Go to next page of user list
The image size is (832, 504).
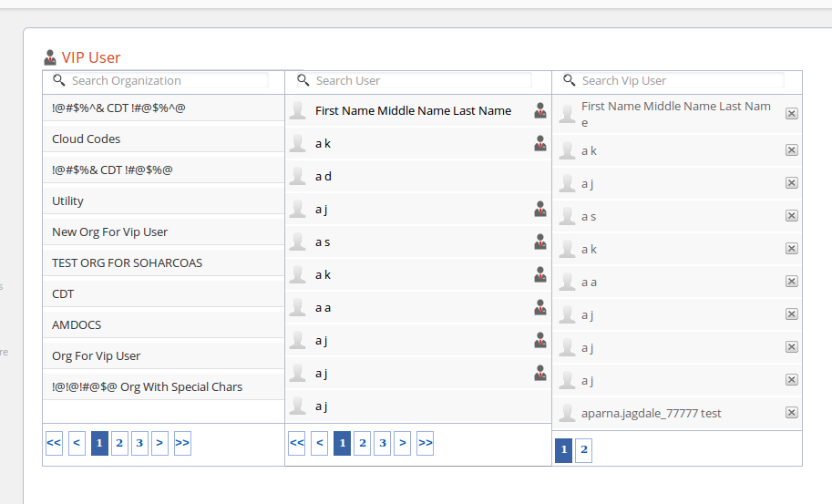coord(403,444)
